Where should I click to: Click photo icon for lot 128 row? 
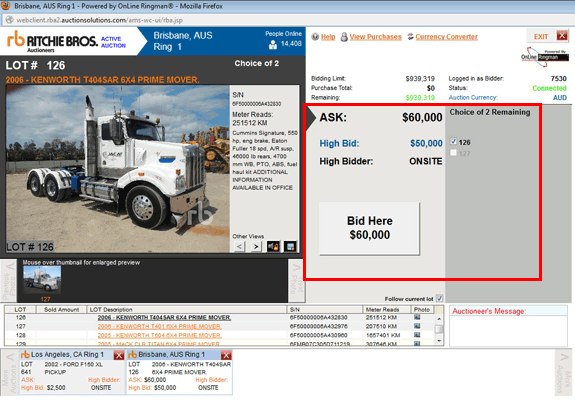pos(417,335)
